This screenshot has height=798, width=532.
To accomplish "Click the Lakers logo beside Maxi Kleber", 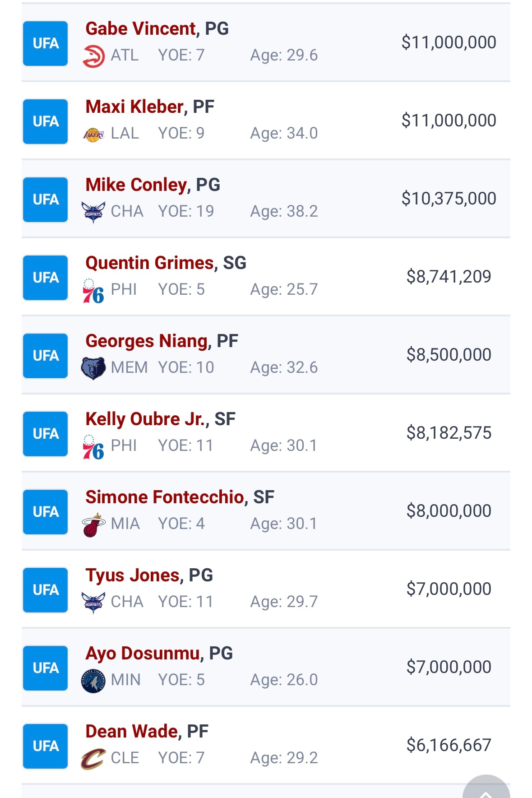I will (93, 135).
